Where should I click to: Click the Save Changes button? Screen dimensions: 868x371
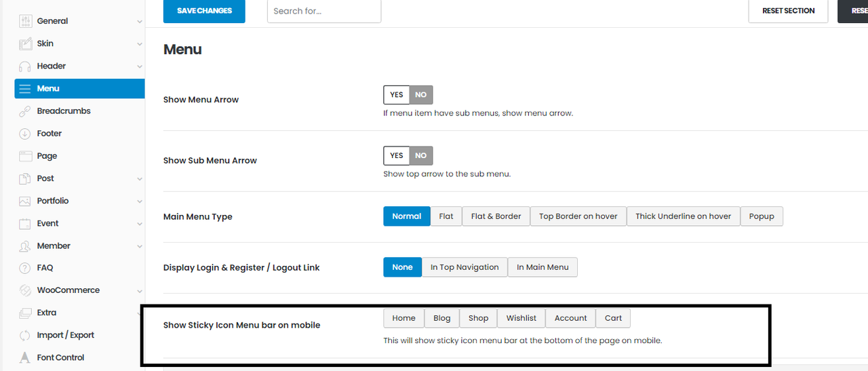(x=204, y=11)
